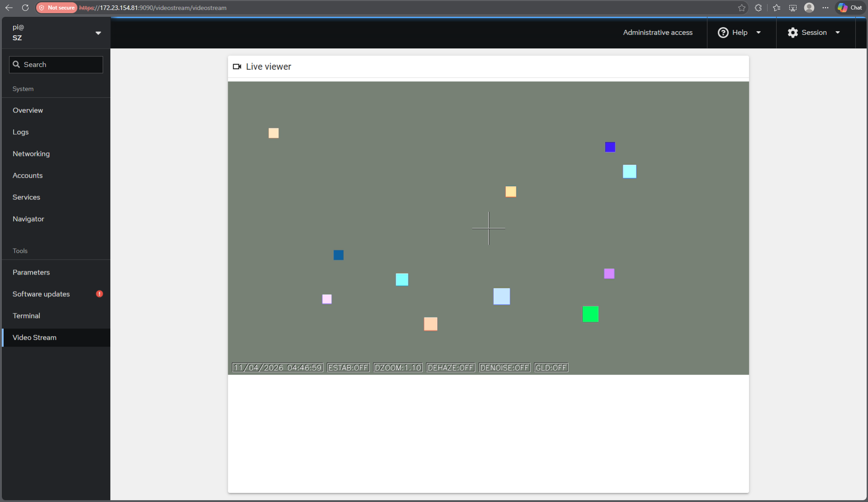868x502 pixels.
Task: Click the camera icon beside Live viewer
Action: [237, 66]
